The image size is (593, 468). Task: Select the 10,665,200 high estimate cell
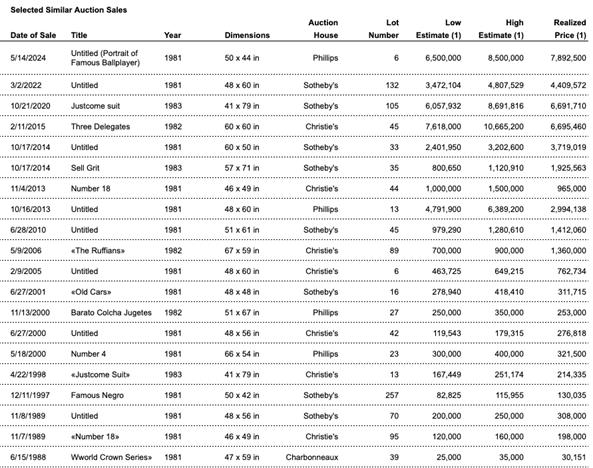click(504, 126)
